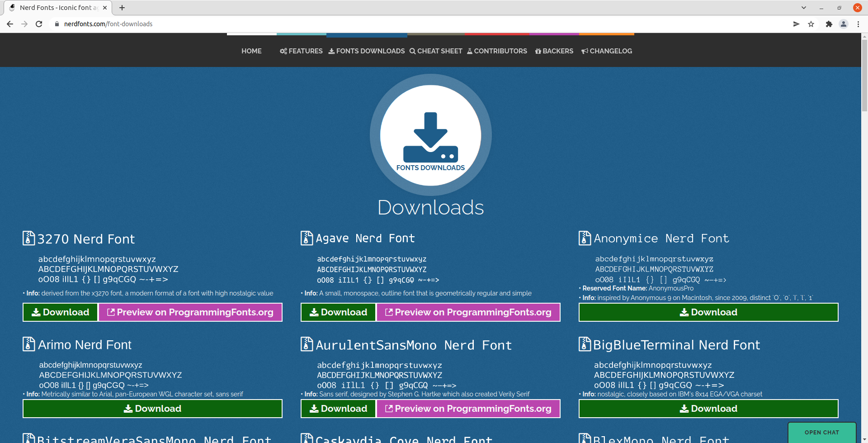Click the Arimo Nerd Font file icon
Screen dimensions: 868x443
(x=28, y=344)
